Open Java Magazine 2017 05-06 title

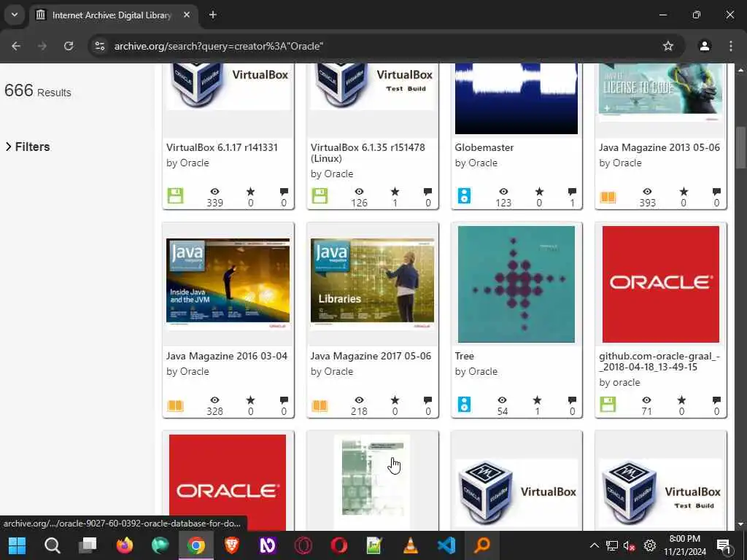pyautogui.click(x=371, y=356)
